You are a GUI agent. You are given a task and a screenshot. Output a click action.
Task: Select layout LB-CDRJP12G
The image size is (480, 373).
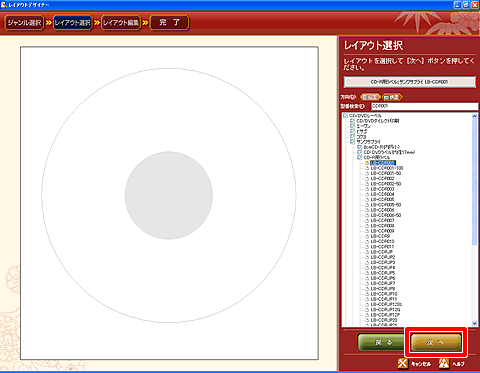click(x=385, y=310)
